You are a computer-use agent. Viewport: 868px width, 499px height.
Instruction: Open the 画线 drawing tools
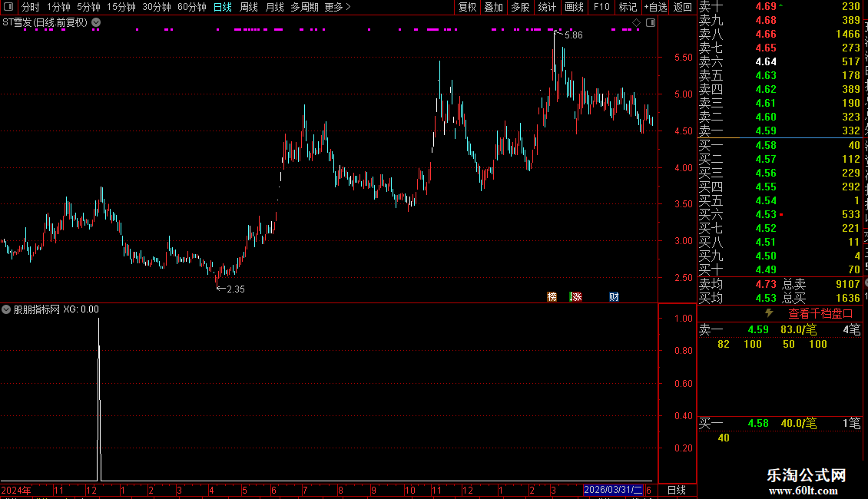point(574,7)
